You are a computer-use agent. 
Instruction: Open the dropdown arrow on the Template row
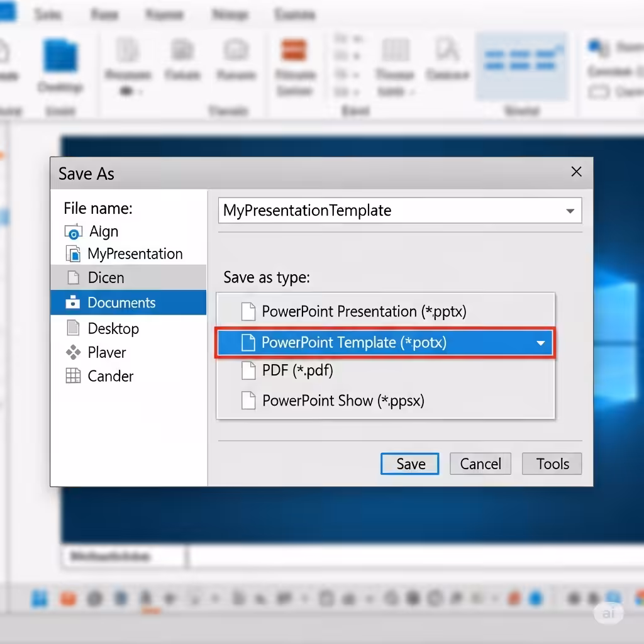pyautogui.click(x=541, y=343)
